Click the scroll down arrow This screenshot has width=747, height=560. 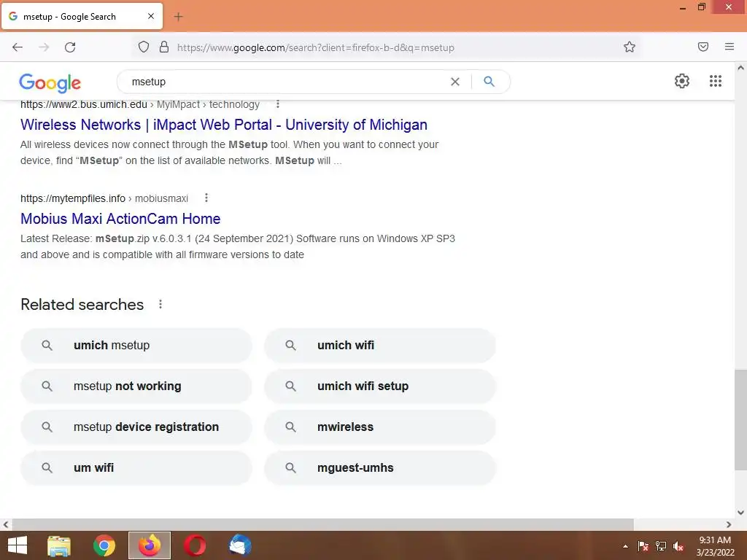point(740,513)
